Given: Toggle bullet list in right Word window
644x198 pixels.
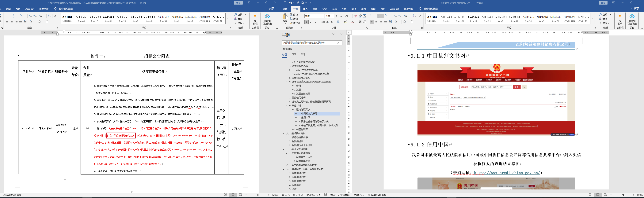Looking at the screenshot, I should click(x=372, y=16).
